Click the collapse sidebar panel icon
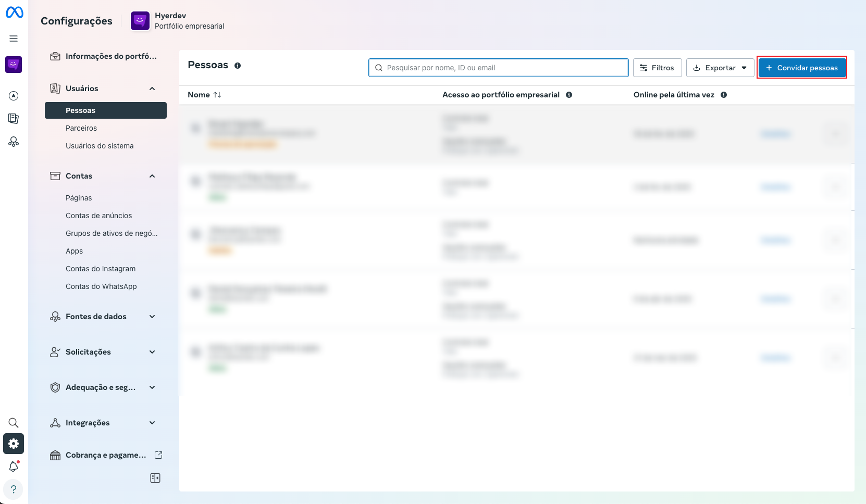This screenshot has width=866, height=504. coord(155,478)
